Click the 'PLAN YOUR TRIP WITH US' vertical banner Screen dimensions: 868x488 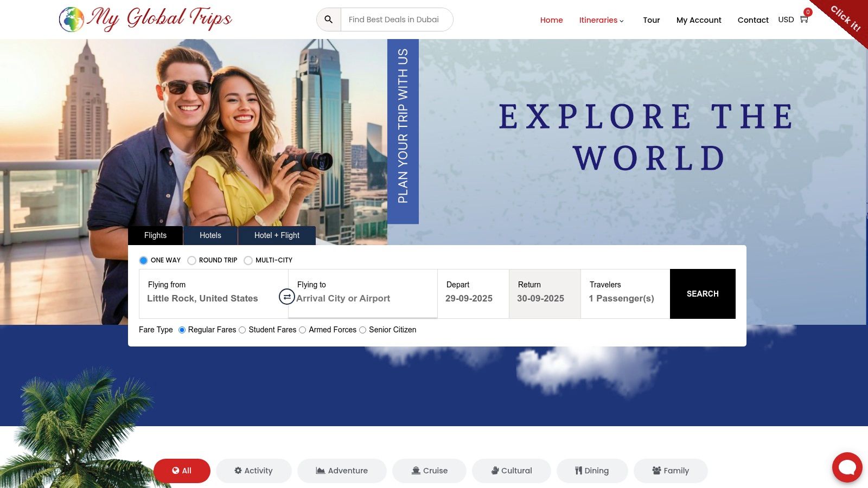pos(403,131)
